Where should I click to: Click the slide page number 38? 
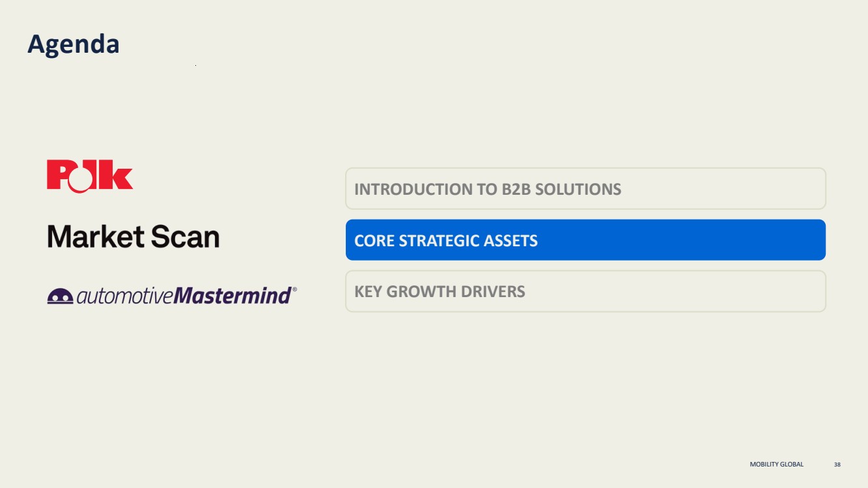[x=837, y=465]
